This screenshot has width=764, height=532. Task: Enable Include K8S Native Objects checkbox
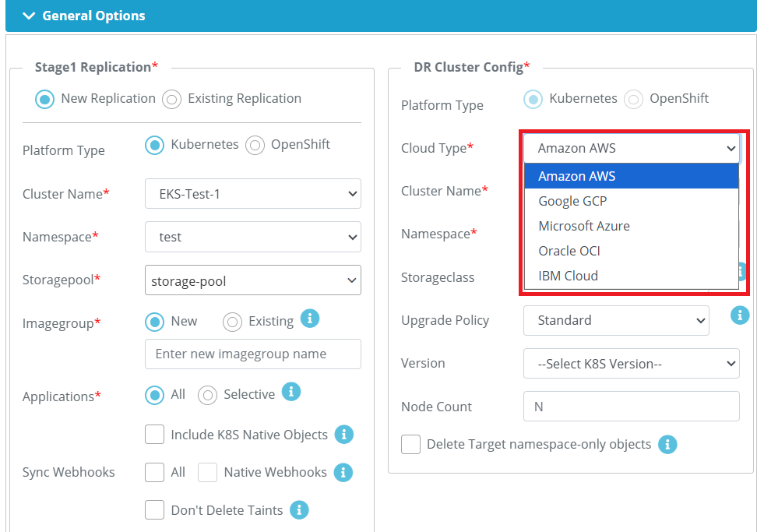(154, 435)
